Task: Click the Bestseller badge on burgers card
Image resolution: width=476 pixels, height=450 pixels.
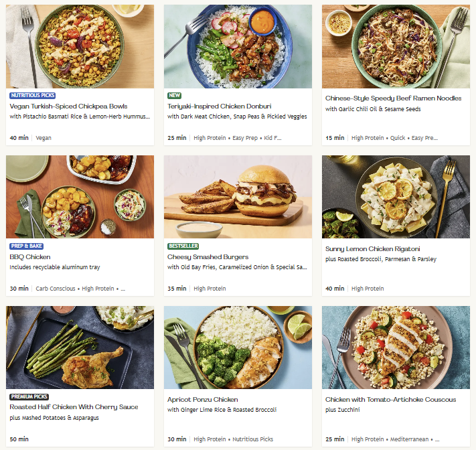Action: click(x=183, y=246)
